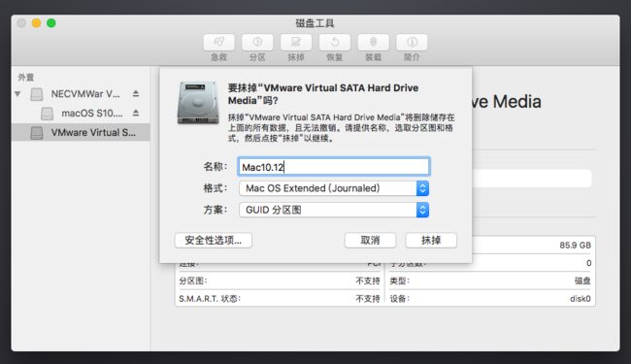Click the VMware Virtual S... drive icon
The width and height of the screenshot is (631, 364).
(37, 133)
